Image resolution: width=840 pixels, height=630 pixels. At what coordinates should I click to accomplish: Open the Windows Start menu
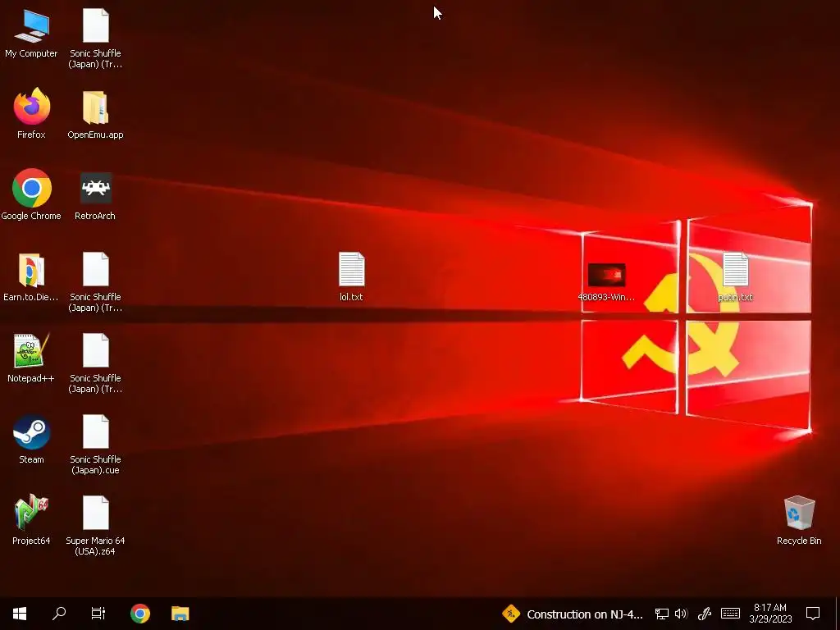(x=20, y=614)
